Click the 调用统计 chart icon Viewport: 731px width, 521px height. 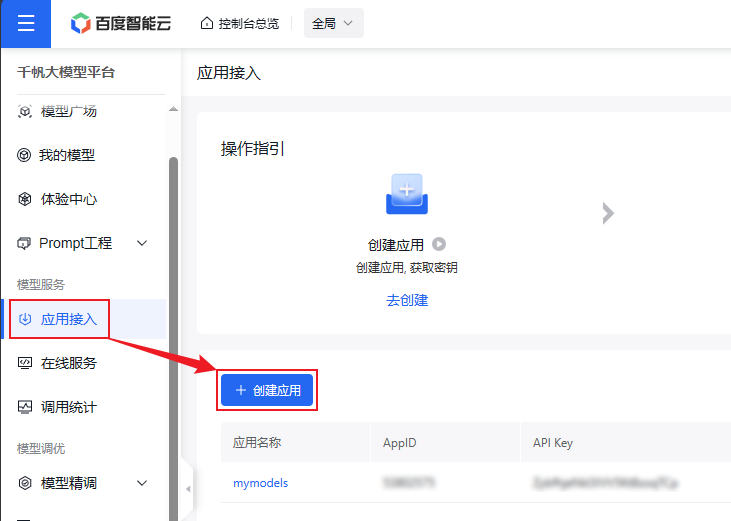click(x=25, y=407)
